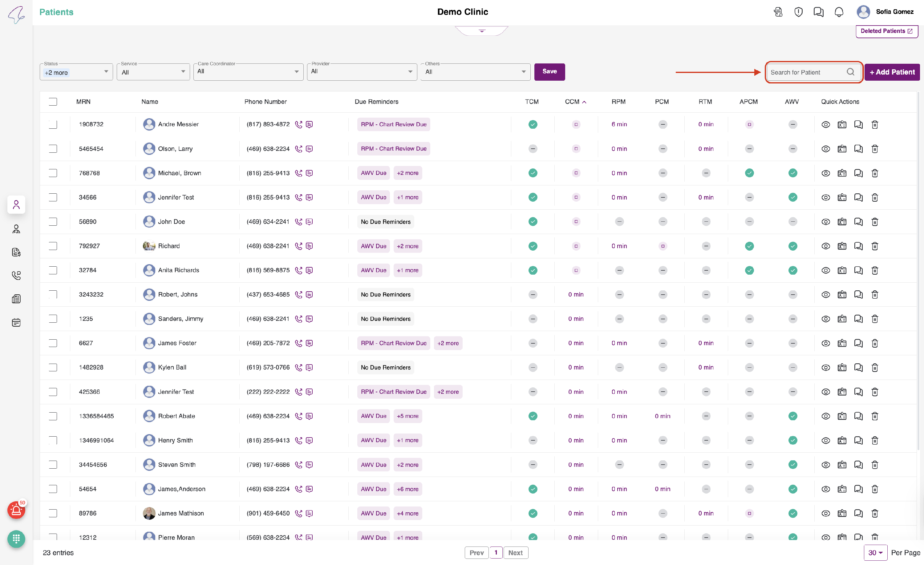Image resolution: width=924 pixels, height=565 pixels.
Task: Tick the checkbox for Anita Richards' row
Action: tap(53, 270)
